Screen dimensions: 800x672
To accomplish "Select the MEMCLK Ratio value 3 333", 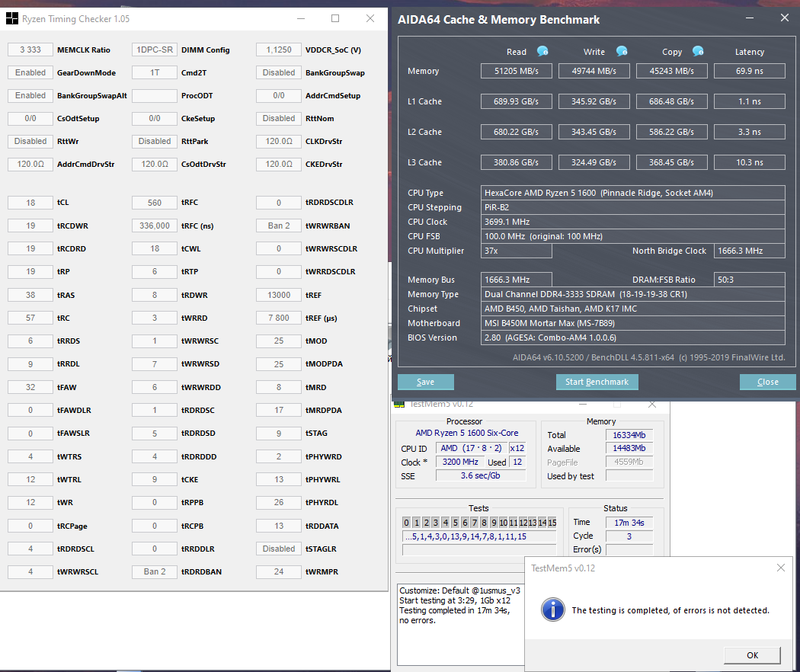I will (x=30, y=50).
